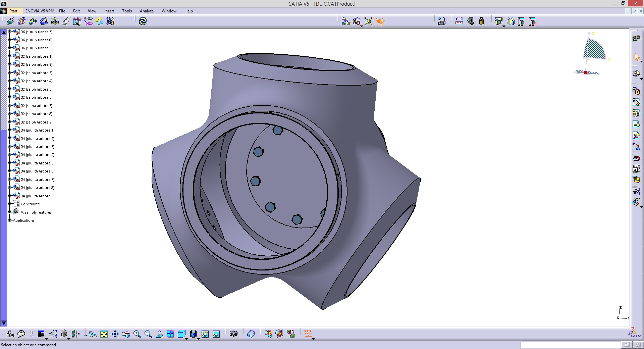Select 02 (saiba arbore.5) in tree
Image resolution: width=644 pixels, height=349 pixels.
[37, 89]
